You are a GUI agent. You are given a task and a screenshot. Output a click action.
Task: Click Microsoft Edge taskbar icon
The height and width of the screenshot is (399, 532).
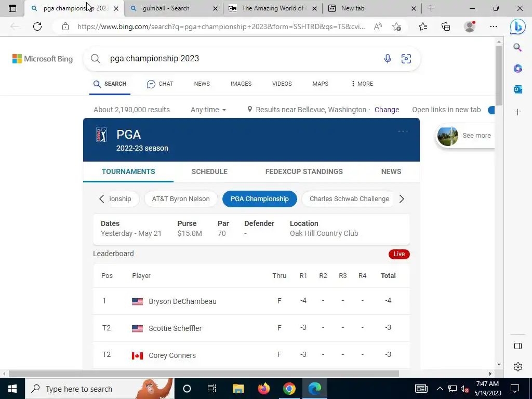[314, 389]
